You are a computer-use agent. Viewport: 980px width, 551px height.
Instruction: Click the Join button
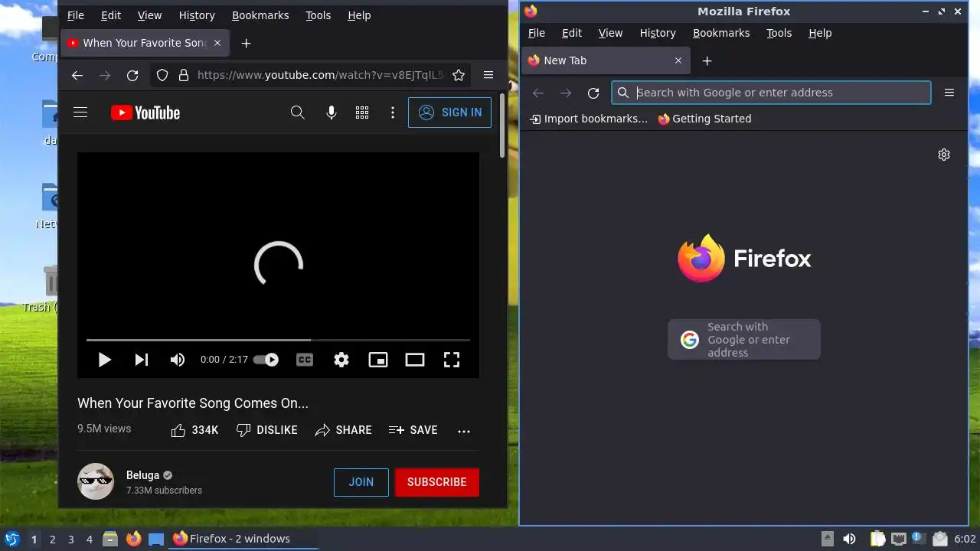[x=361, y=482]
